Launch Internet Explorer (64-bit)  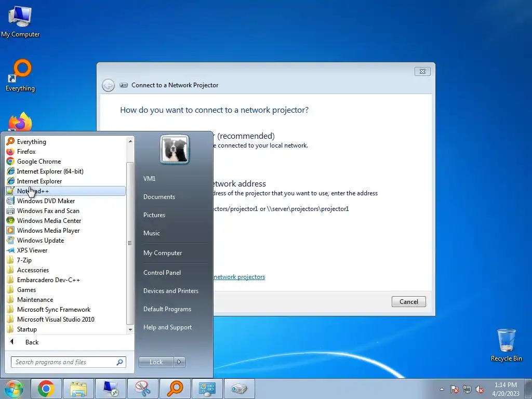click(65, 171)
